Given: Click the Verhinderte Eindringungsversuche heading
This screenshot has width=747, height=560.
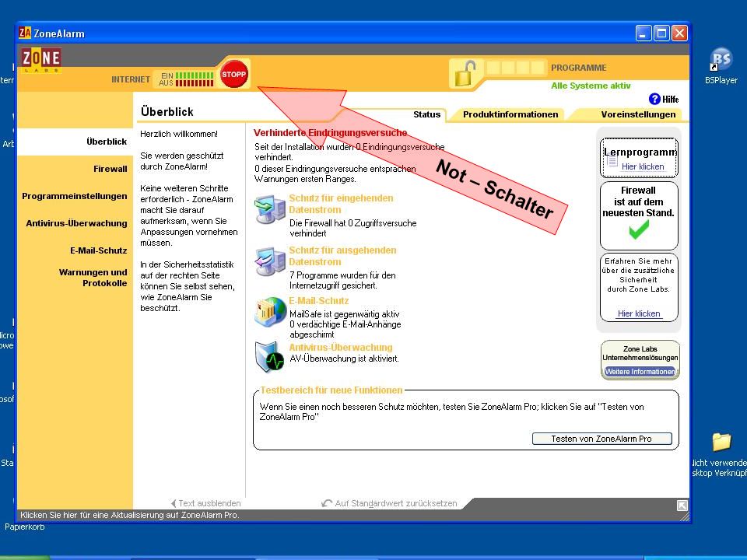Looking at the screenshot, I should click(x=330, y=133).
